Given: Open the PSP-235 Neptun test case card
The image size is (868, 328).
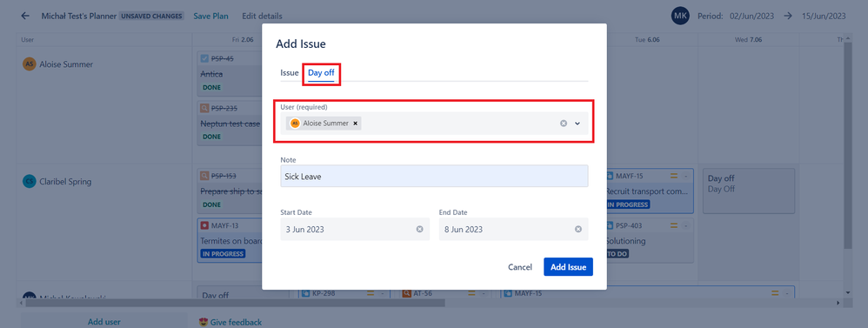Looking at the screenshot, I should pos(229,123).
